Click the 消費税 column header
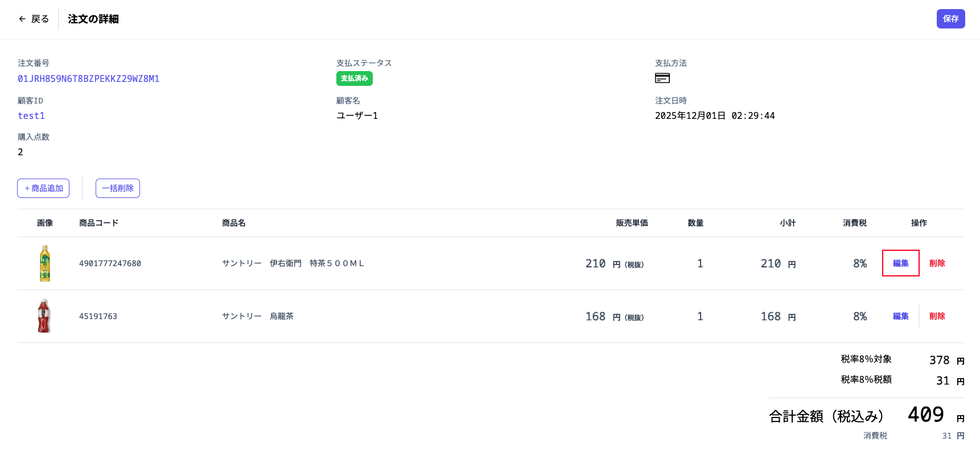The width and height of the screenshot is (980, 459). 855,223
